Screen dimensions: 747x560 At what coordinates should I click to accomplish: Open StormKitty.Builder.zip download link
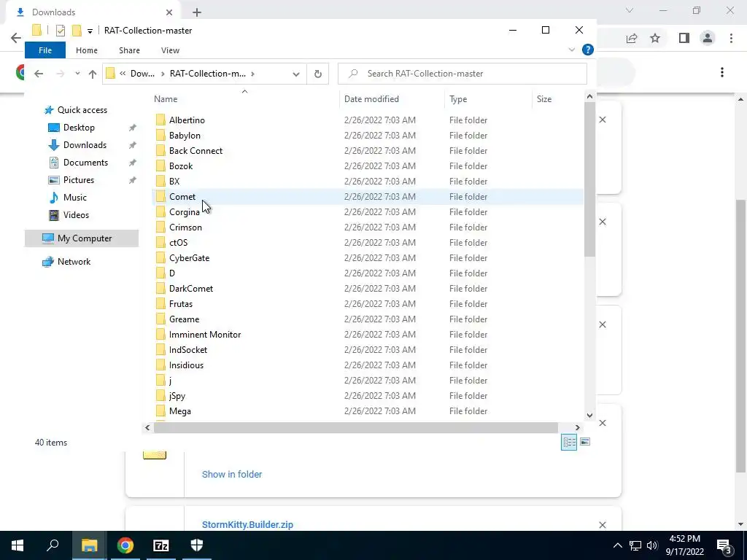click(247, 525)
